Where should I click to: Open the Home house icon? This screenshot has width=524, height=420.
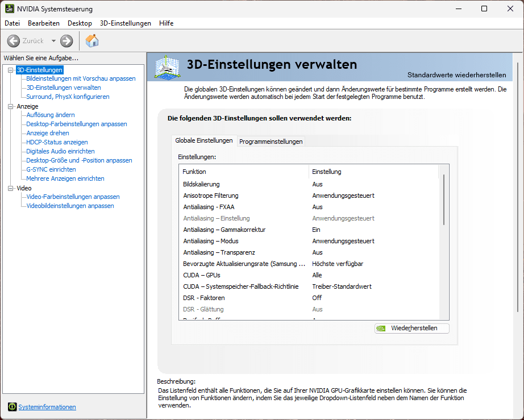point(92,41)
